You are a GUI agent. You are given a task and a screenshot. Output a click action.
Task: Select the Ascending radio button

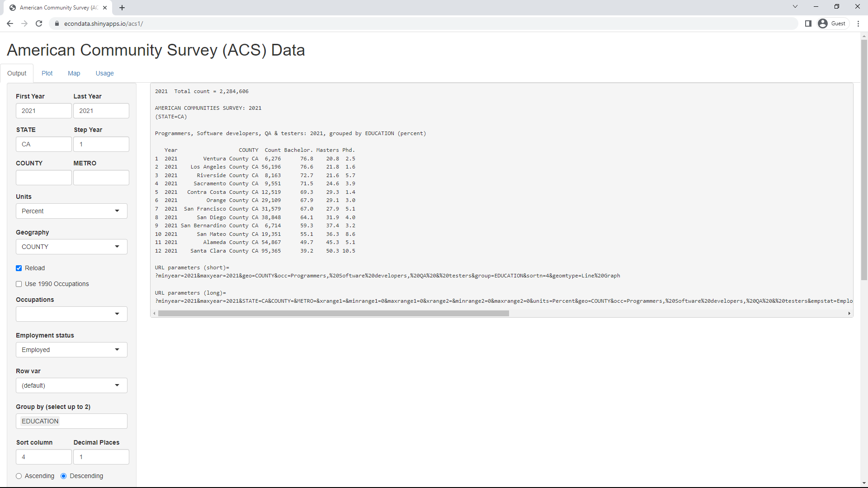pos(19,475)
